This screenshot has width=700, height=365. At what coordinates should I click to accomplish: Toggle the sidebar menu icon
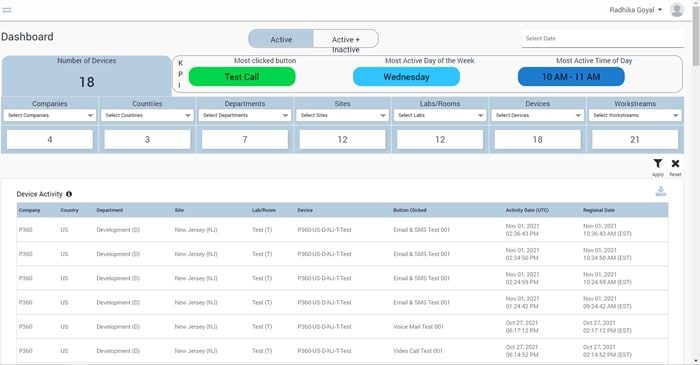pos(7,10)
